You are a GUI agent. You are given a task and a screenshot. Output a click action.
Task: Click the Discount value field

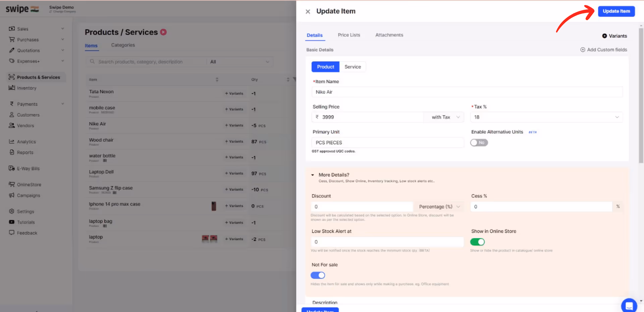click(362, 207)
